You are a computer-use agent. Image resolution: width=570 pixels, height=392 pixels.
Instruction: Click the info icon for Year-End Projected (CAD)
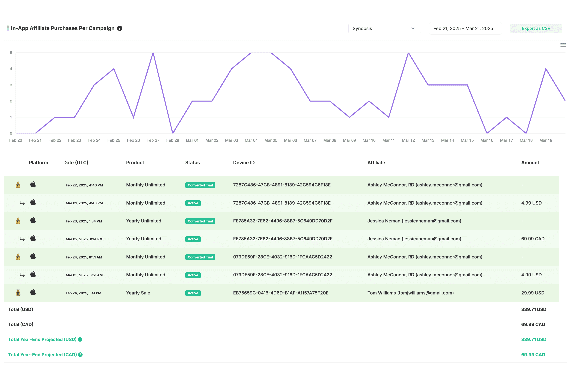click(x=80, y=355)
